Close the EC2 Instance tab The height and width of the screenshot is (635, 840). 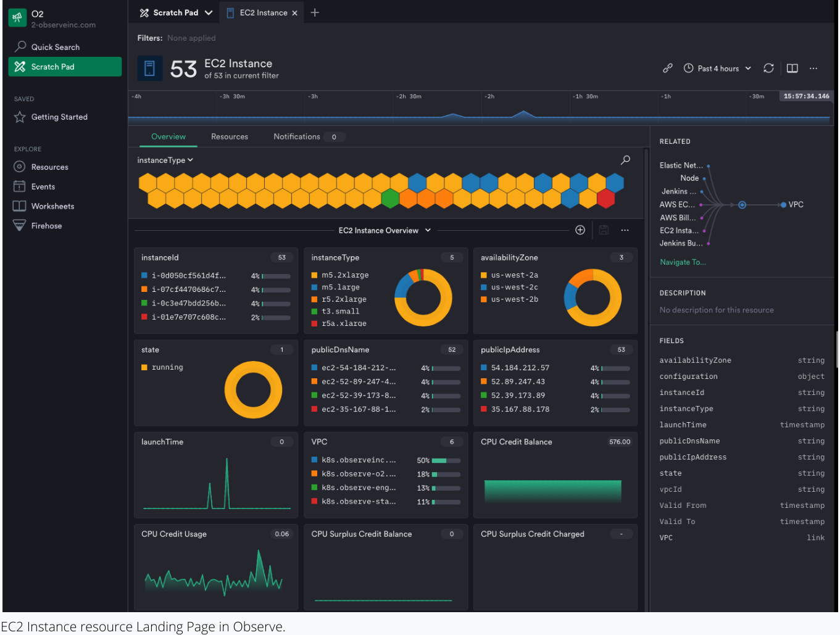(294, 13)
